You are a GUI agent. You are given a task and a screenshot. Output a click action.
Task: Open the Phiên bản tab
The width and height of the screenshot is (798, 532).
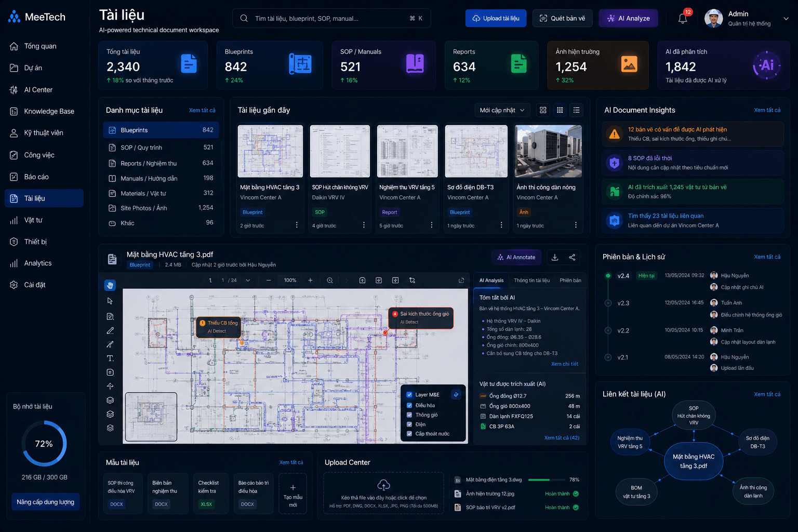pyautogui.click(x=570, y=281)
